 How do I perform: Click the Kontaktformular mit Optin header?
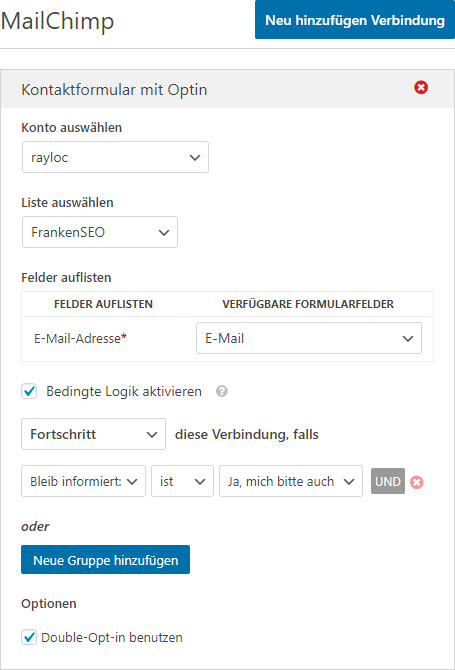click(x=114, y=90)
